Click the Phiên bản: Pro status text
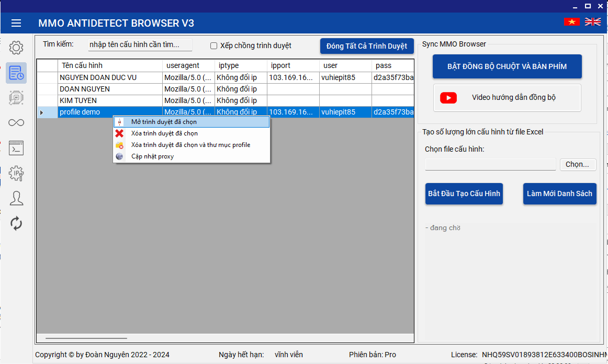608x364 pixels. click(x=373, y=355)
